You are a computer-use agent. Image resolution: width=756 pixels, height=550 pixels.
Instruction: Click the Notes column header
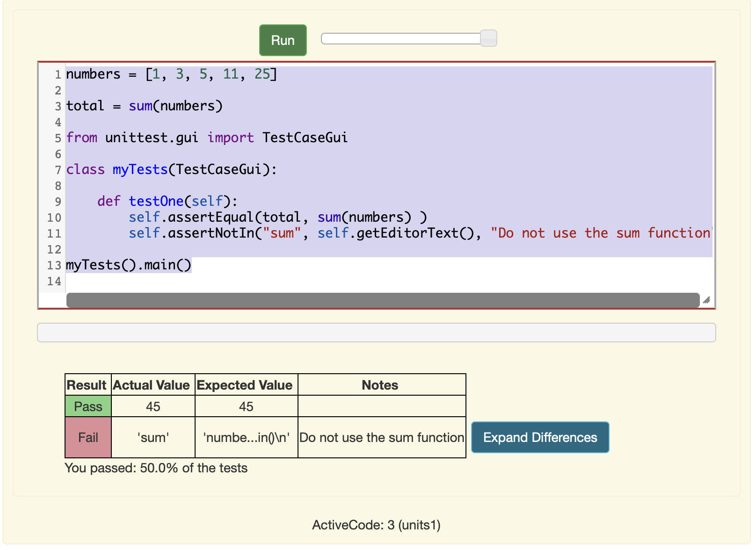tap(380, 385)
